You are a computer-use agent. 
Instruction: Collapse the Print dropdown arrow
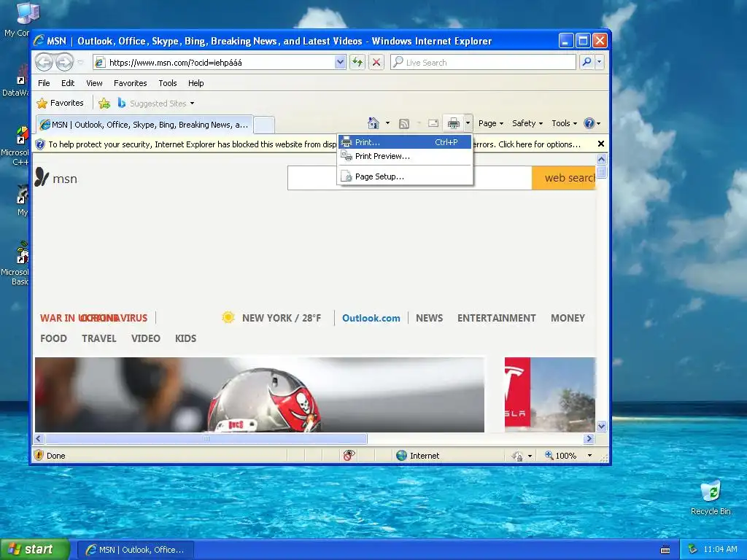pyautogui.click(x=468, y=123)
